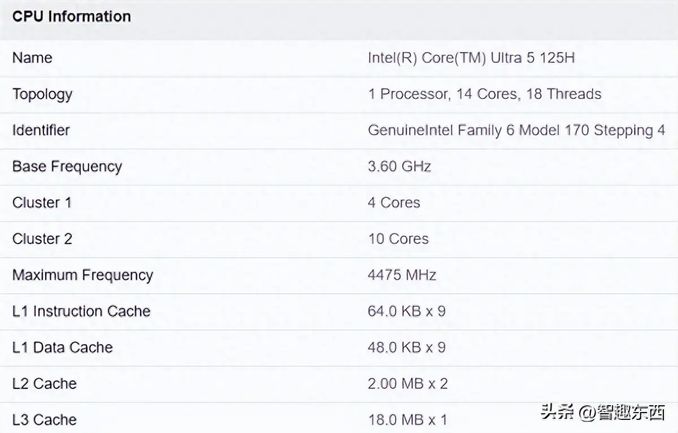
Task: Click the 4 Cores value
Action: (394, 202)
